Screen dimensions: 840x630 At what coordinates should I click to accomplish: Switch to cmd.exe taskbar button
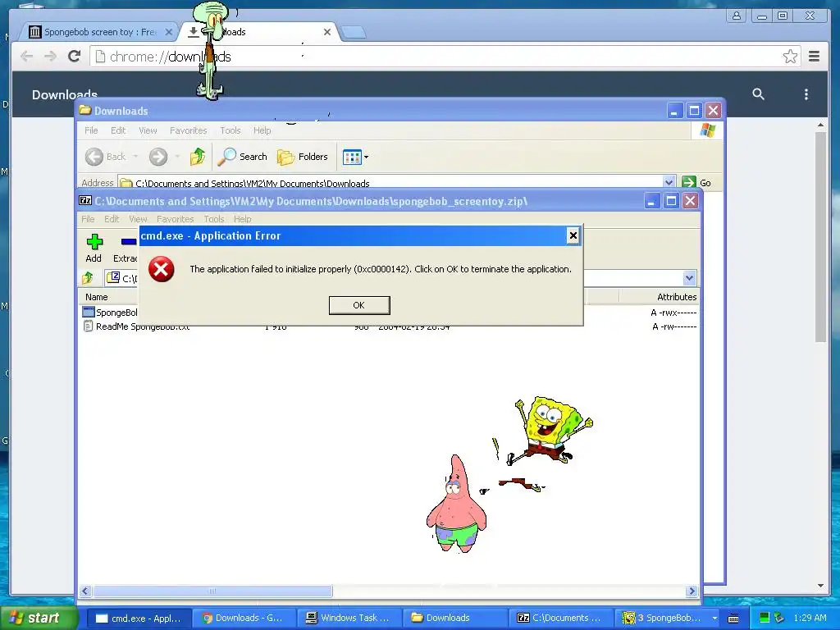tap(138, 618)
